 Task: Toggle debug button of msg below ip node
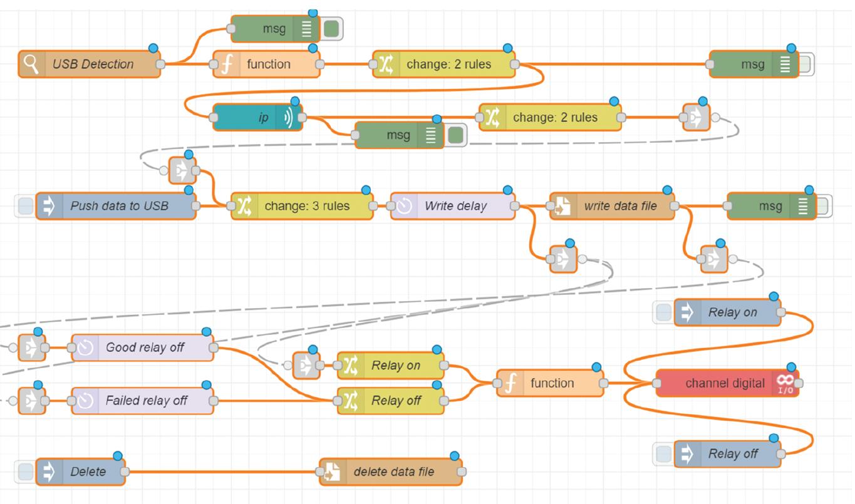tap(456, 135)
